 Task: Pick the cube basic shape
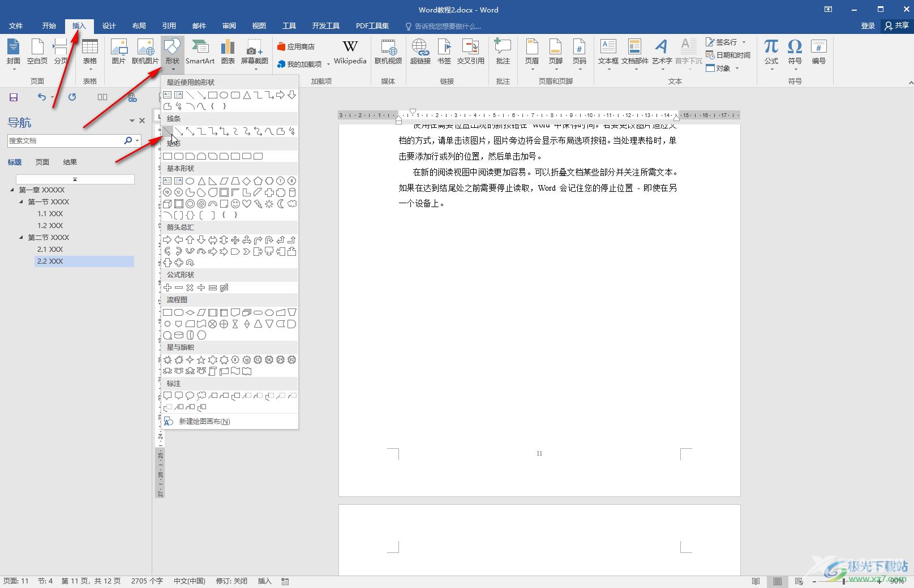tap(168, 204)
